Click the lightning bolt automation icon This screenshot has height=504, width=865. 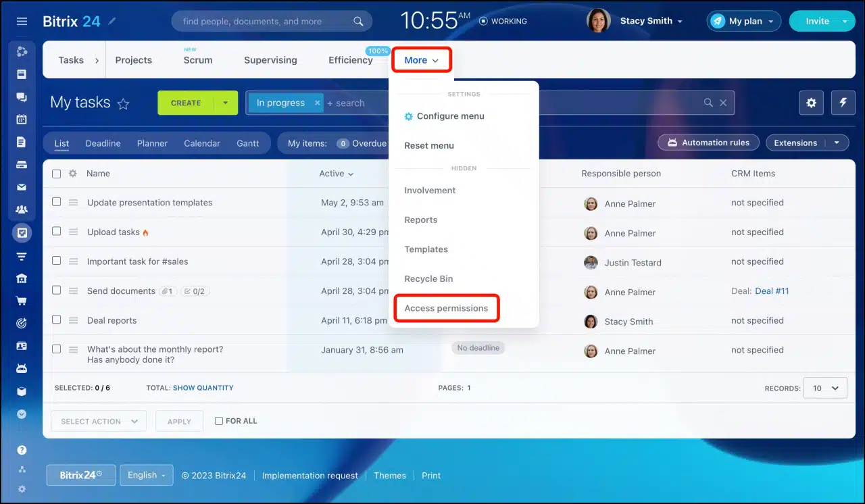point(843,103)
